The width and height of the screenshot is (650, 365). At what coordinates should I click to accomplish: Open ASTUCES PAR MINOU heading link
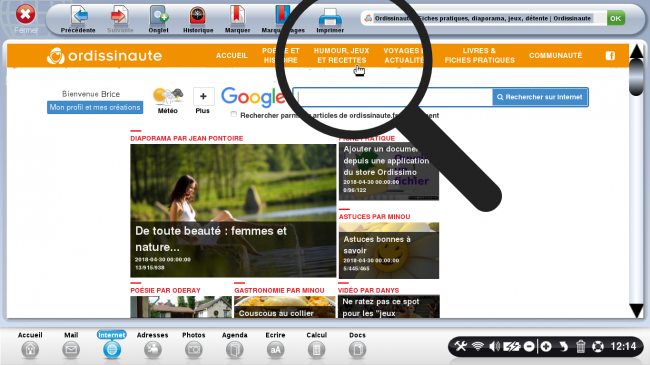[374, 217]
